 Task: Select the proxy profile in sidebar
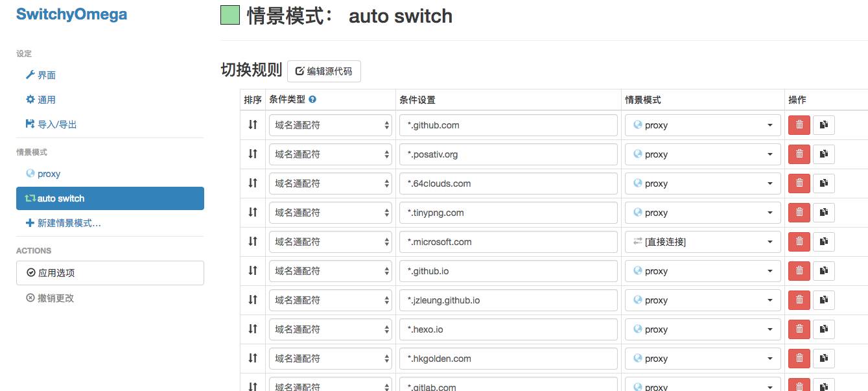(43, 174)
